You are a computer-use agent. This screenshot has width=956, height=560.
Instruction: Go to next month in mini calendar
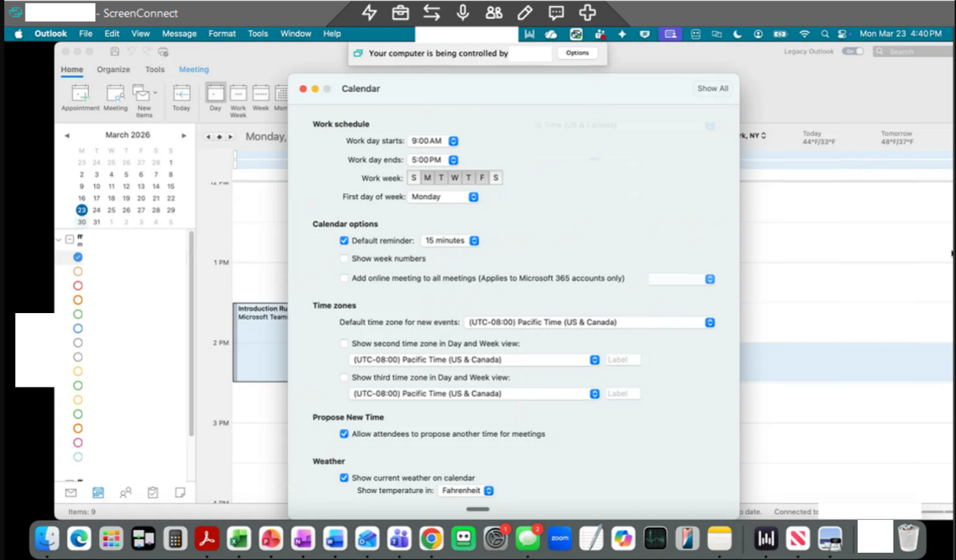tap(184, 135)
